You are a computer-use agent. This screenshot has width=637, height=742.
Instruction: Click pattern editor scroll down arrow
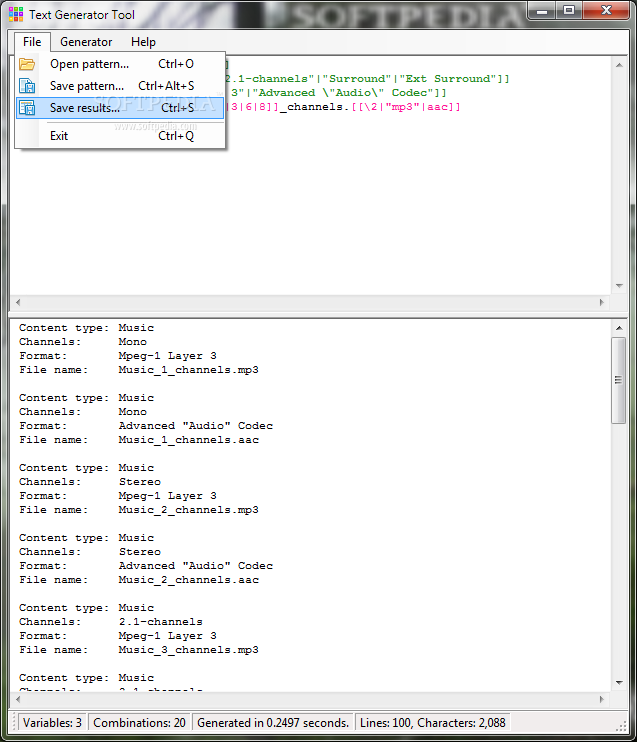619,286
